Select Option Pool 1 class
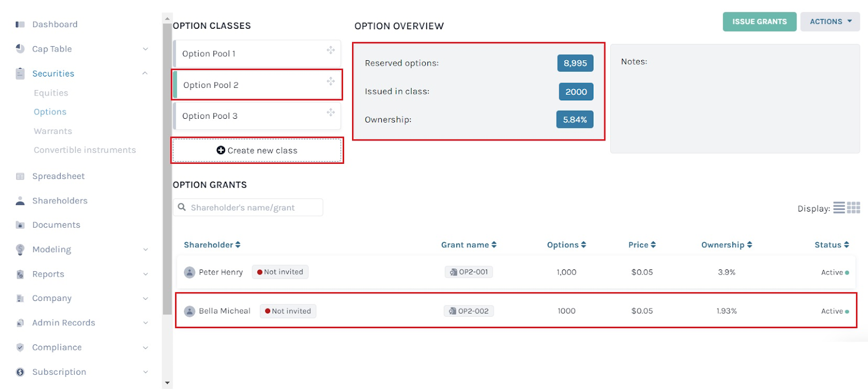 coord(257,54)
